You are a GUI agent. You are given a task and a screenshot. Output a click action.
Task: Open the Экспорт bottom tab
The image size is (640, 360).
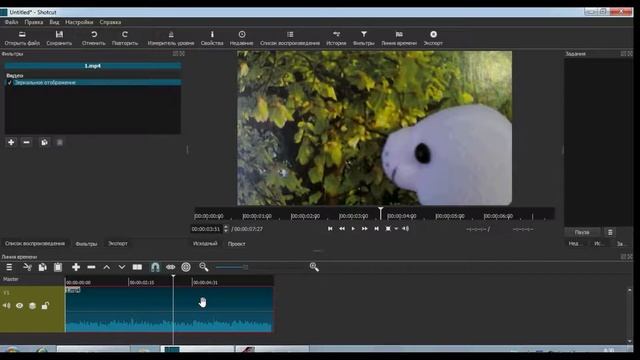coord(118,244)
